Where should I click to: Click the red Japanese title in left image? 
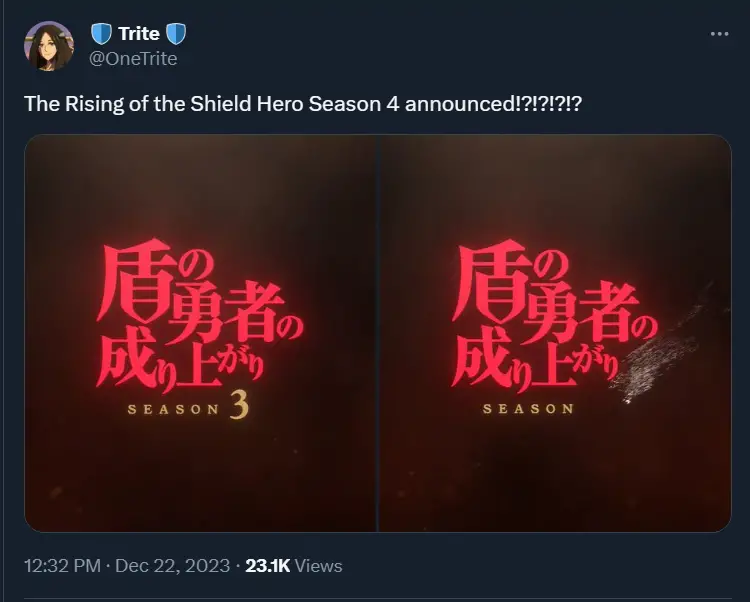point(200,315)
